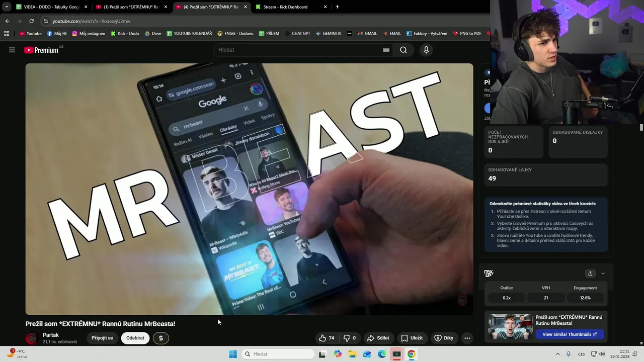Image resolution: width=644 pixels, height=362 pixels.
Task: Dislike the video with thumbs down
Action: 350,338
